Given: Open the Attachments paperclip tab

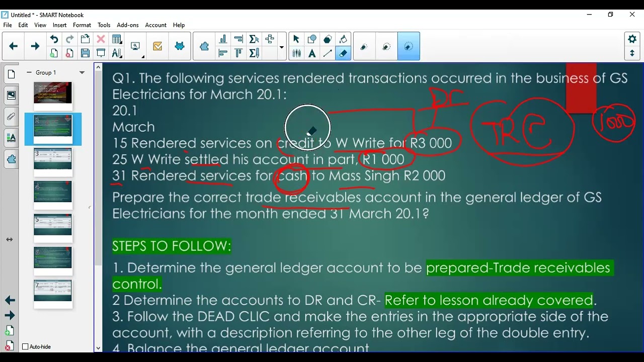Looking at the screenshot, I should (x=11, y=117).
